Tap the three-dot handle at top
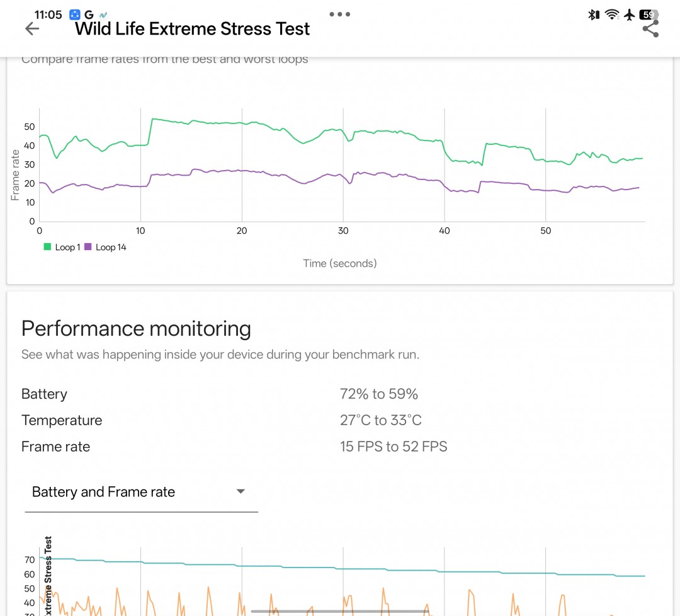Screen dimensions: 680x616 [339, 14]
